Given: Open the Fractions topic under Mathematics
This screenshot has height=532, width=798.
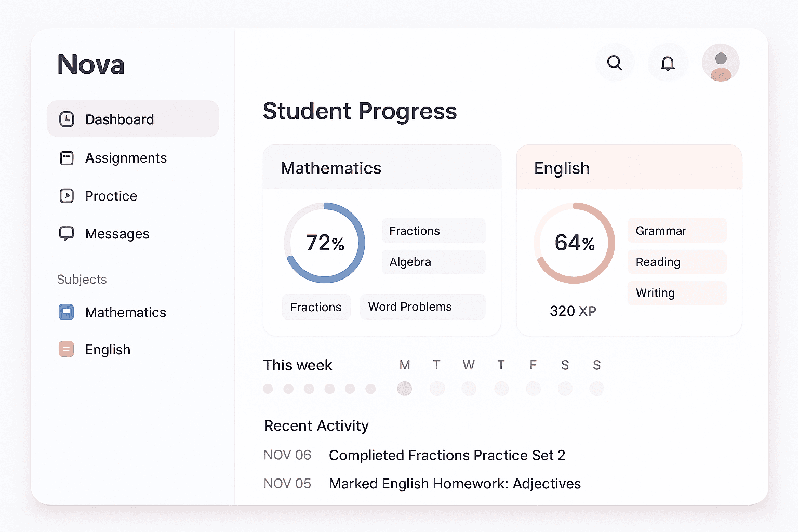Looking at the screenshot, I should point(433,230).
